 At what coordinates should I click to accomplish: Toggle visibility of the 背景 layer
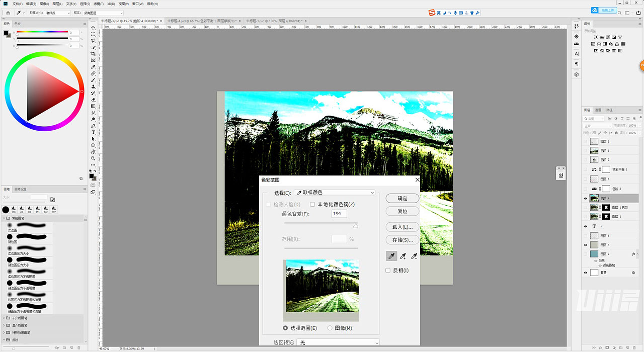click(x=586, y=273)
